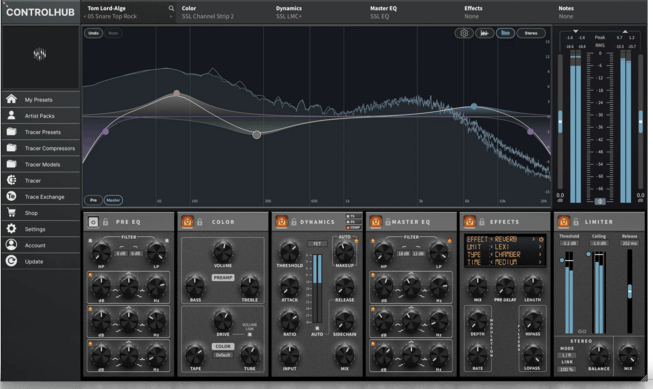Click the Master EQ lock icon
653x389 pixels.
coord(388,222)
